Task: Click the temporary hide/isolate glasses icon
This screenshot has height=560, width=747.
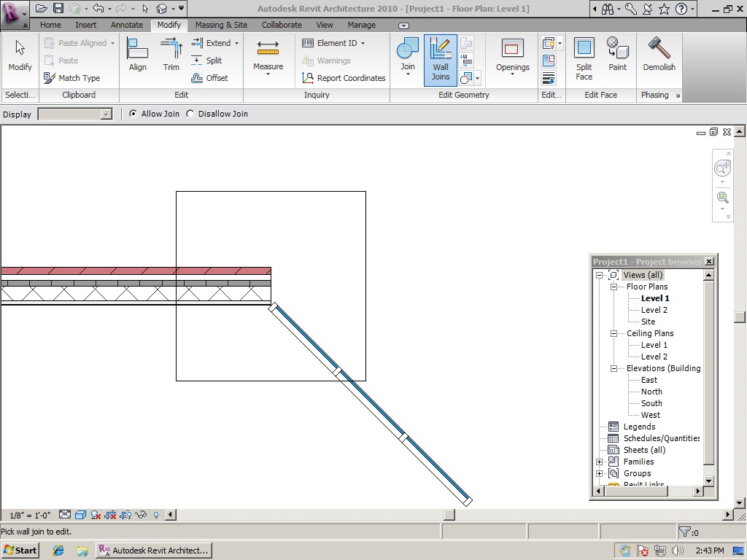Action: [141, 515]
